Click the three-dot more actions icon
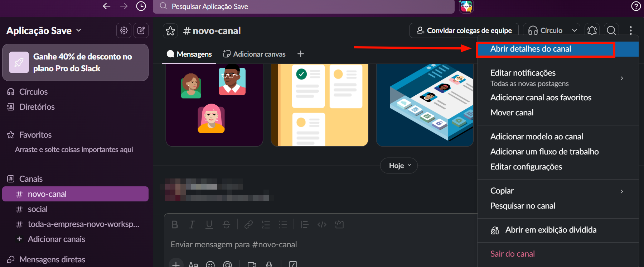 [631, 30]
